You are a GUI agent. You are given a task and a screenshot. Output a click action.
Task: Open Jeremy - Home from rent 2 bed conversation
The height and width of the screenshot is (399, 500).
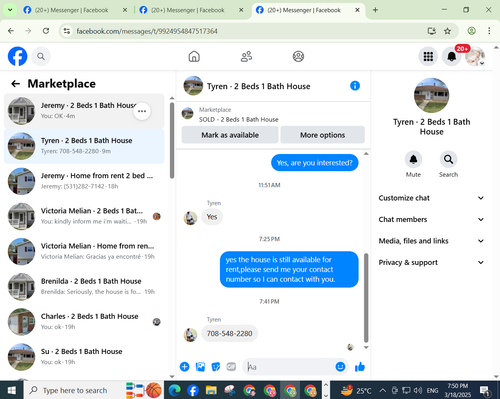point(84,181)
